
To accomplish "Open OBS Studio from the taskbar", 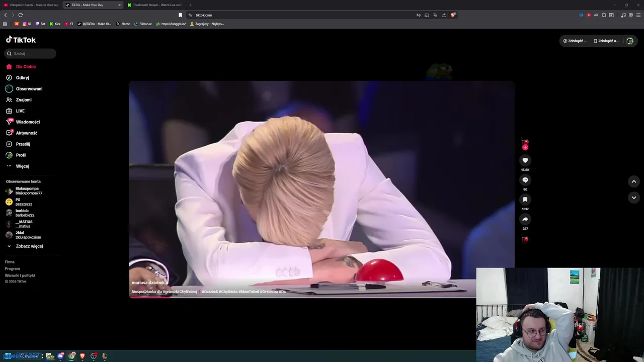I will [x=94, y=356].
